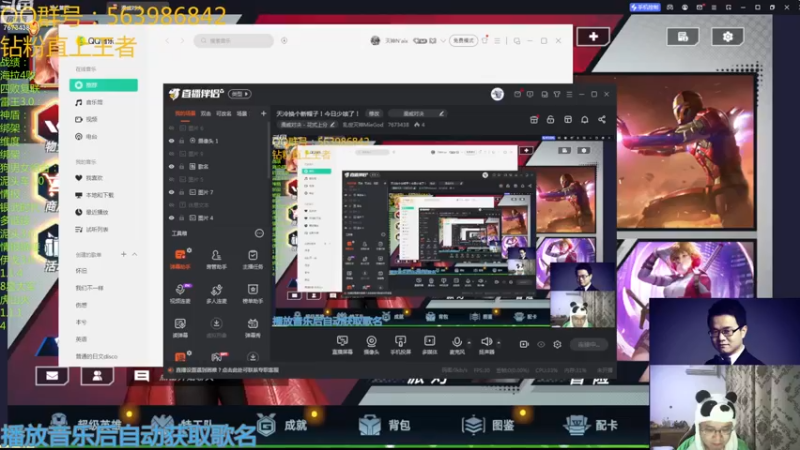The width and height of the screenshot is (800, 450).
Task: Click game settings gear at top right
Action: [728, 37]
